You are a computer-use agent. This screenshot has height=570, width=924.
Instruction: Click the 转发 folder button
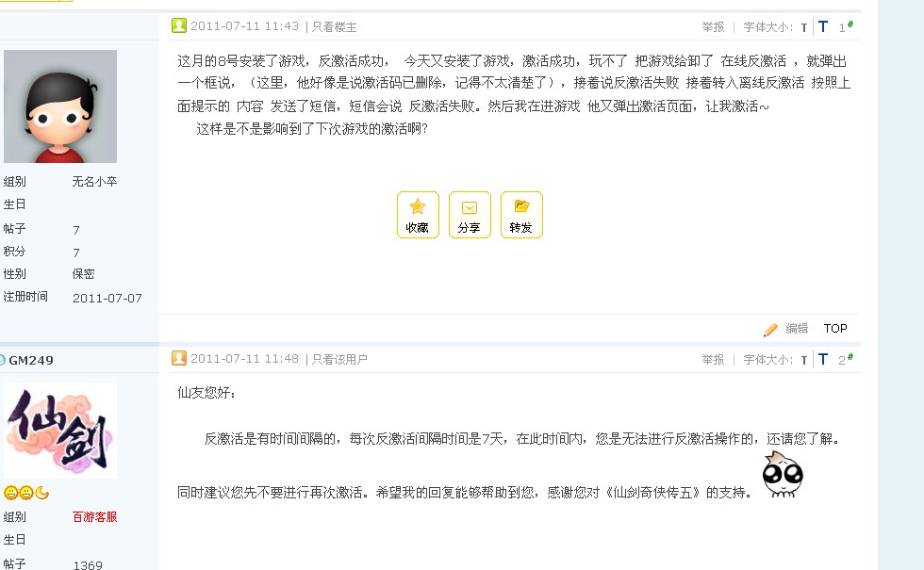click(521, 215)
